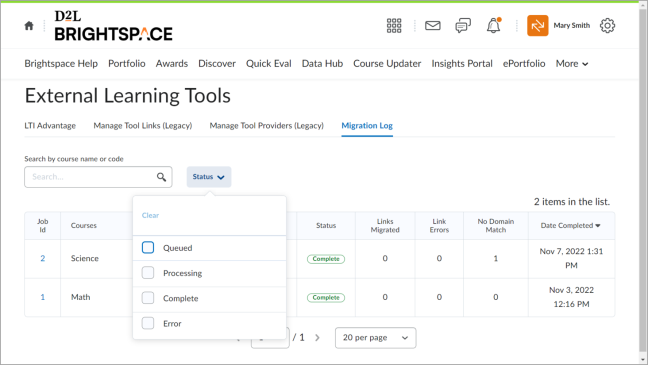Switch to the LTI Advantage tab
Image resolution: width=648 pixels, height=365 pixels.
tap(50, 126)
